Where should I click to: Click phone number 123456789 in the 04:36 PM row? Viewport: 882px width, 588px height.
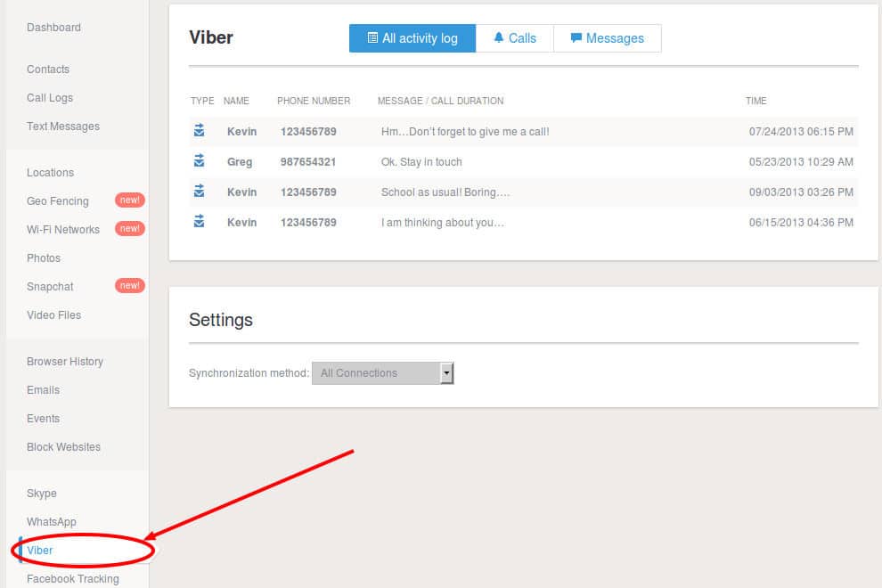(x=309, y=223)
